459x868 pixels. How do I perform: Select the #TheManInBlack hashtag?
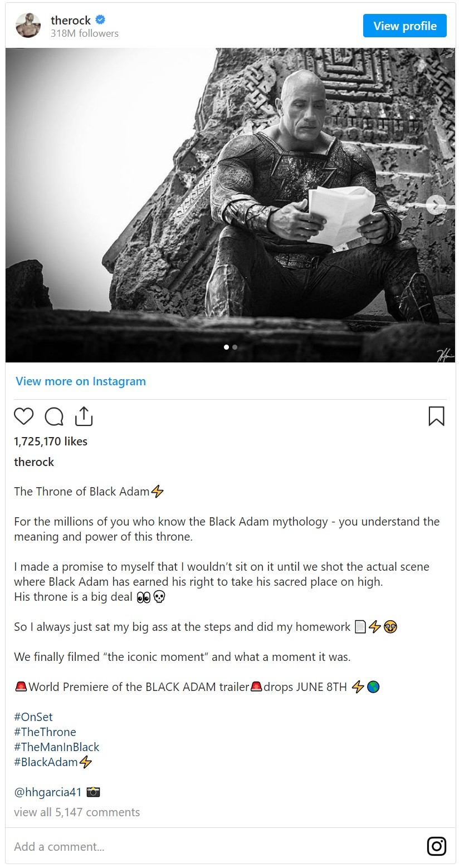tap(57, 747)
